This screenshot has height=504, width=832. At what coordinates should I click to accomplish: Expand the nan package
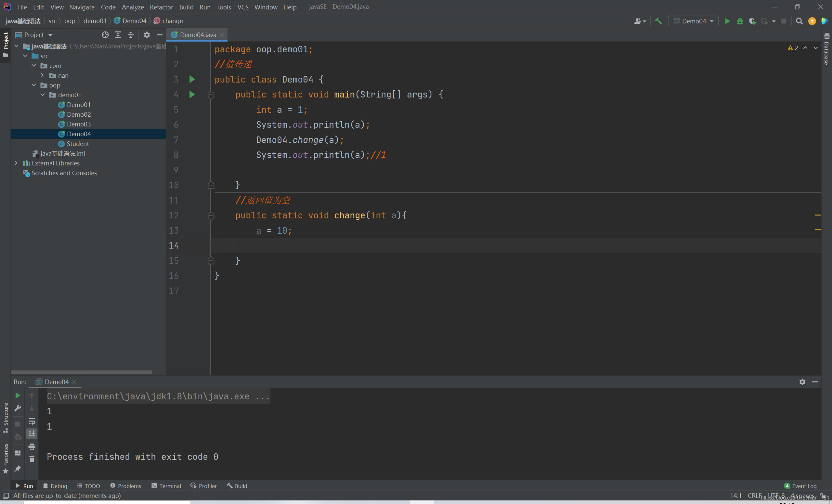[x=43, y=75]
